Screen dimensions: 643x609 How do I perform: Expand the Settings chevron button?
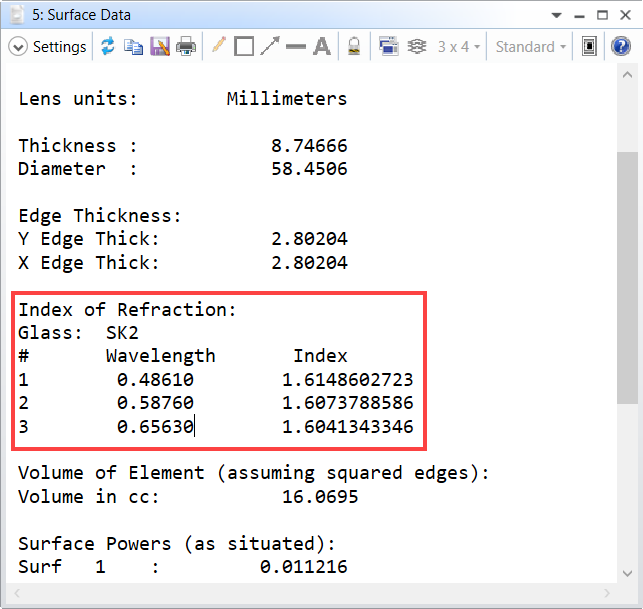pyautogui.click(x=18, y=47)
